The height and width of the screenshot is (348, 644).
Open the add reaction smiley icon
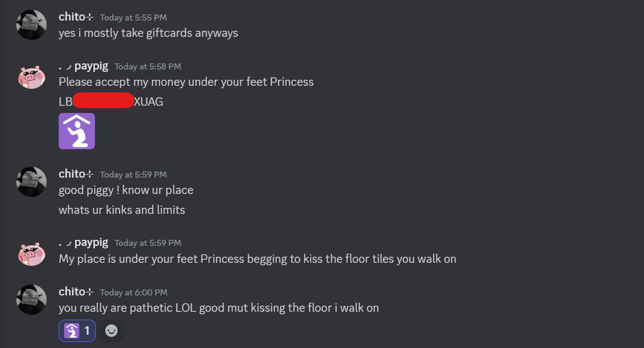pos(111,330)
